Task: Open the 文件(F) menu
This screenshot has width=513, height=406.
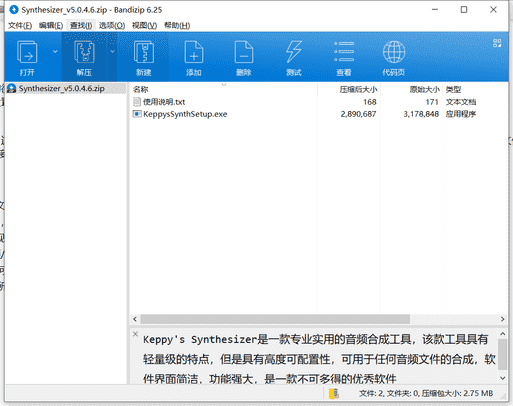Action: tap(20, 25)
